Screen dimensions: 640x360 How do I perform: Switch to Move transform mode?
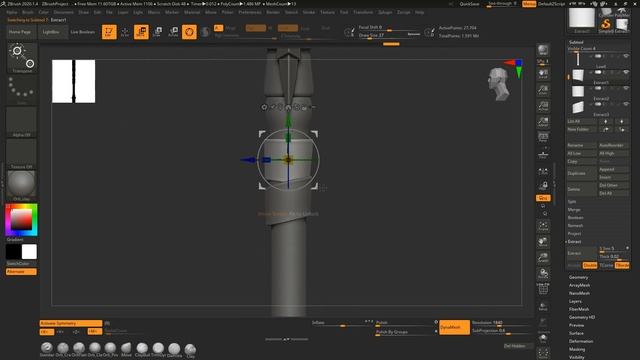(x=141, y=32)
